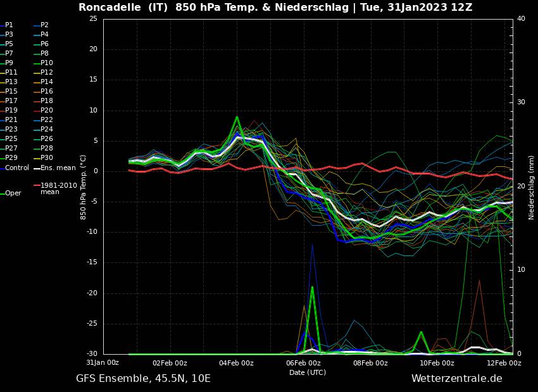The height and width of the screenshot is (392, 538).
Task: Select the P30 legend label
Action: point(46,157)
